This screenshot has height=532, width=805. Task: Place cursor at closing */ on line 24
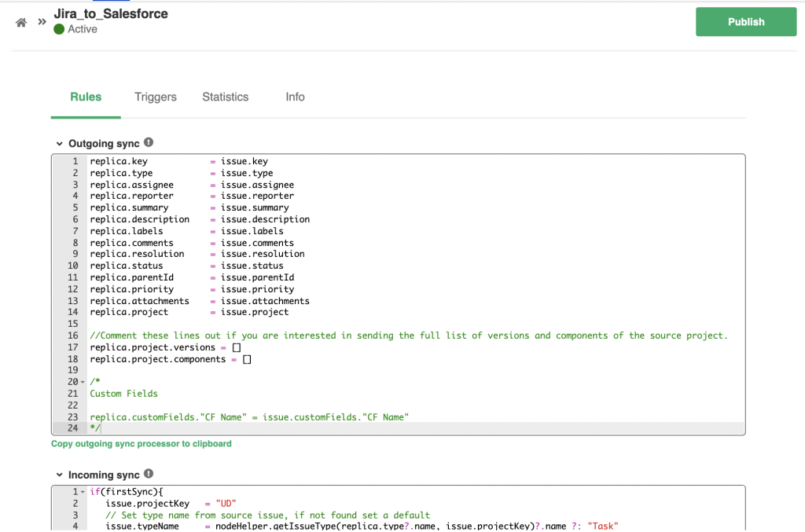[x=95, y=427]
